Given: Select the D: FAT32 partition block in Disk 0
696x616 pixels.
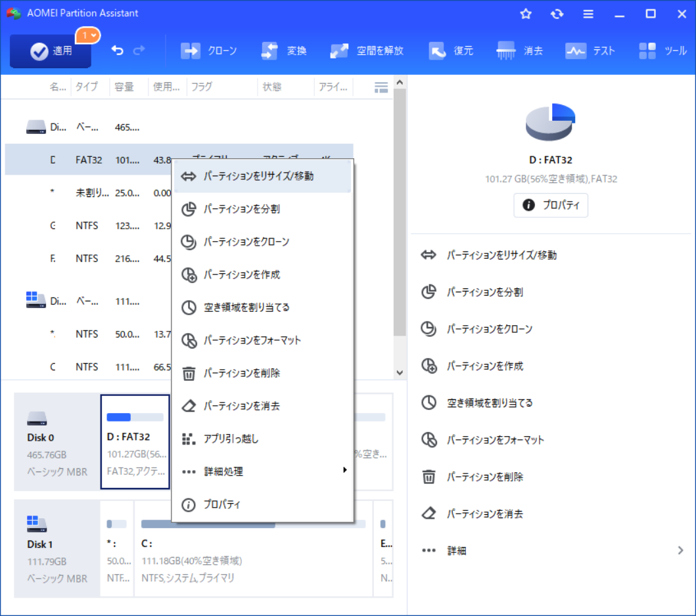Looking at the screenshot, I should click(x=135, y=442).
